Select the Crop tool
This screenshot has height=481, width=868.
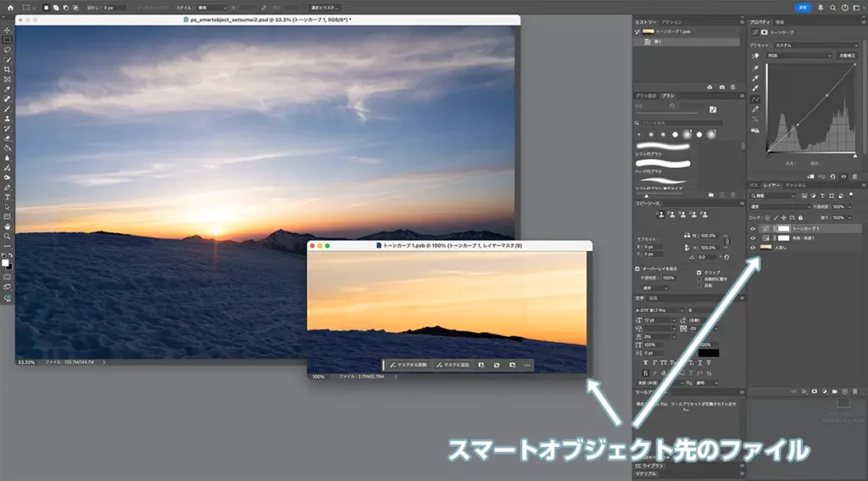[8, 70]
